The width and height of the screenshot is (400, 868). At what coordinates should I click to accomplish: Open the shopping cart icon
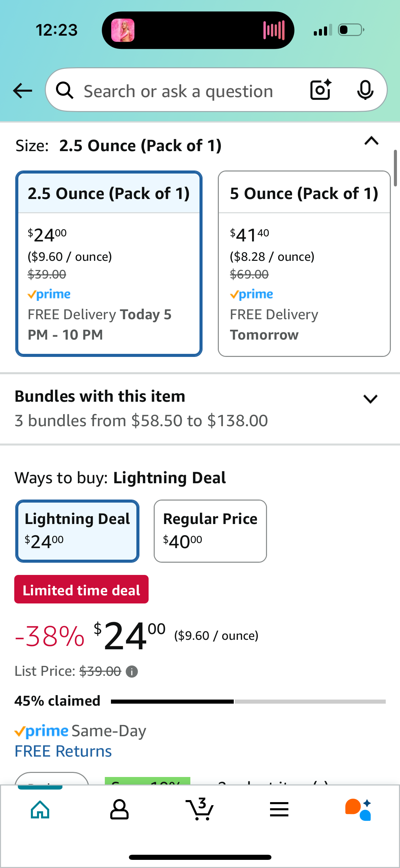click(200, 809)
